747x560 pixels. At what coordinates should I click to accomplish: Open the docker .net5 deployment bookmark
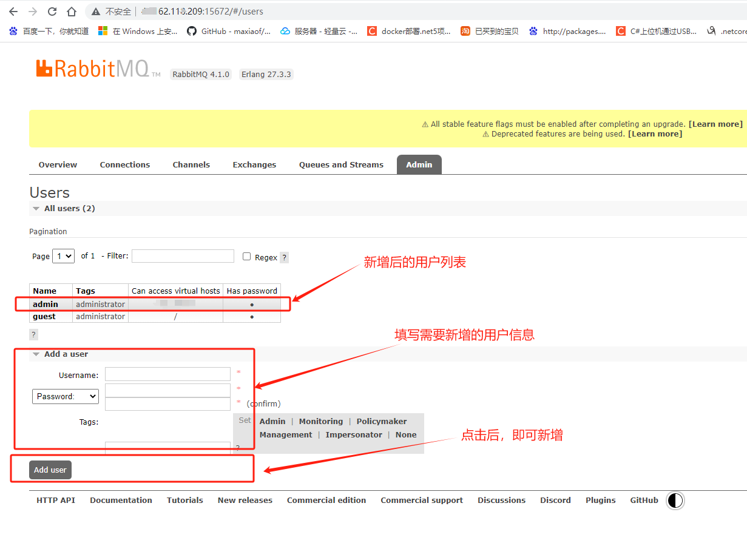[x=409, y=31]
